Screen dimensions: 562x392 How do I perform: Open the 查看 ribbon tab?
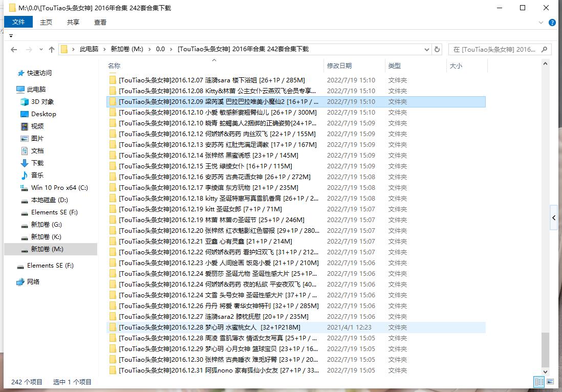(100, 22)
